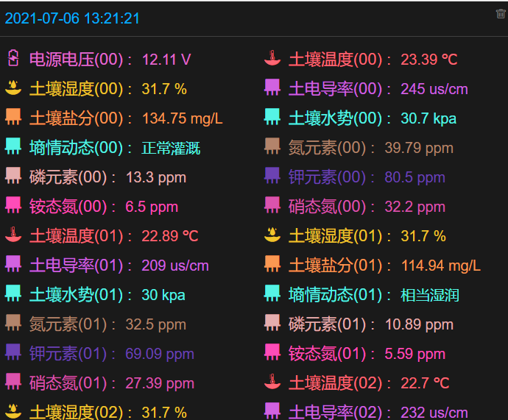Image resolution: width=508 pixels, height=420 pixels.
Task: Click the thermometer icon beside 土壤温度(00)
Action: click(272, 59)
